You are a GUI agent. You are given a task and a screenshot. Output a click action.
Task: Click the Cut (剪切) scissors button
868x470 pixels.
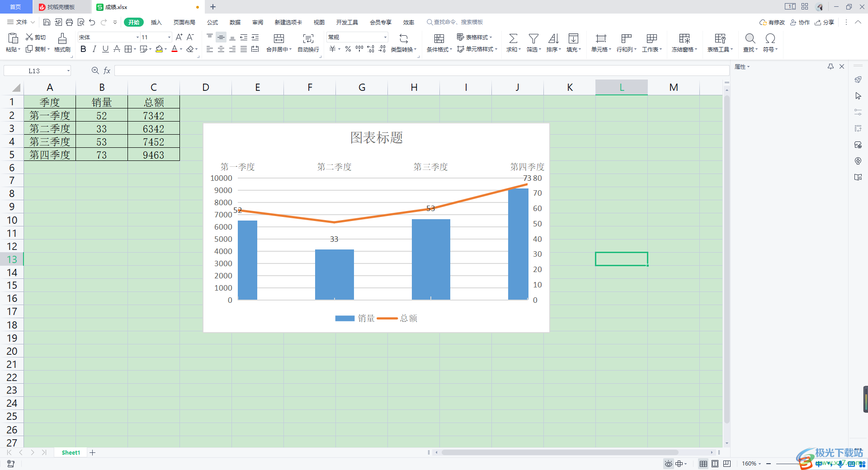pyautogui.click(x=36, y=37)
